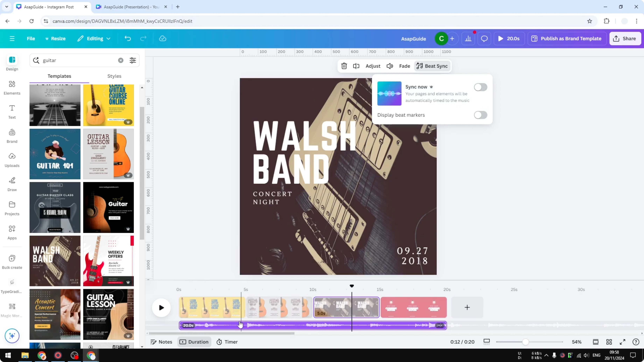Image resolution: width=644 pixels, height=362 pixels.
Task: Click the Share button
Action: click(625, 38)
